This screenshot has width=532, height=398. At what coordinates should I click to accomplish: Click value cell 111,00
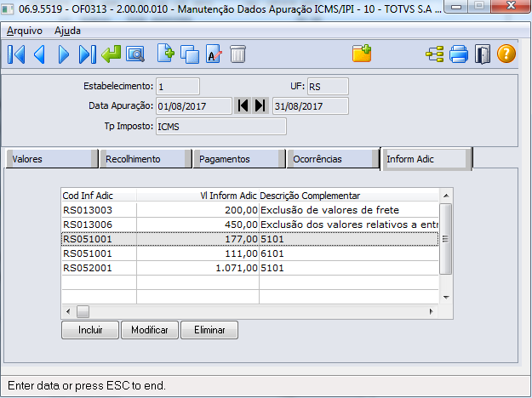(197, 253)
